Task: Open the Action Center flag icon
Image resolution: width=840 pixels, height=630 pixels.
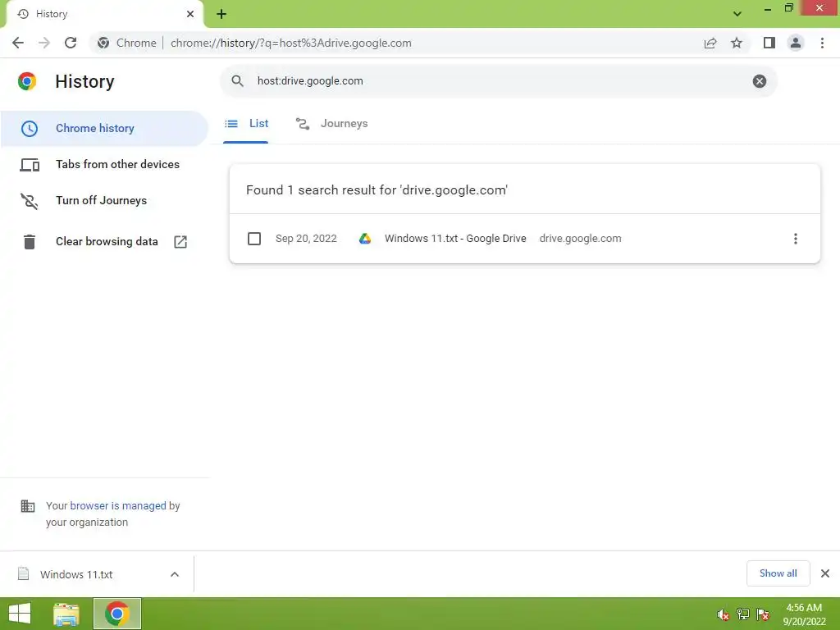Action: click(x=763, y=614)
